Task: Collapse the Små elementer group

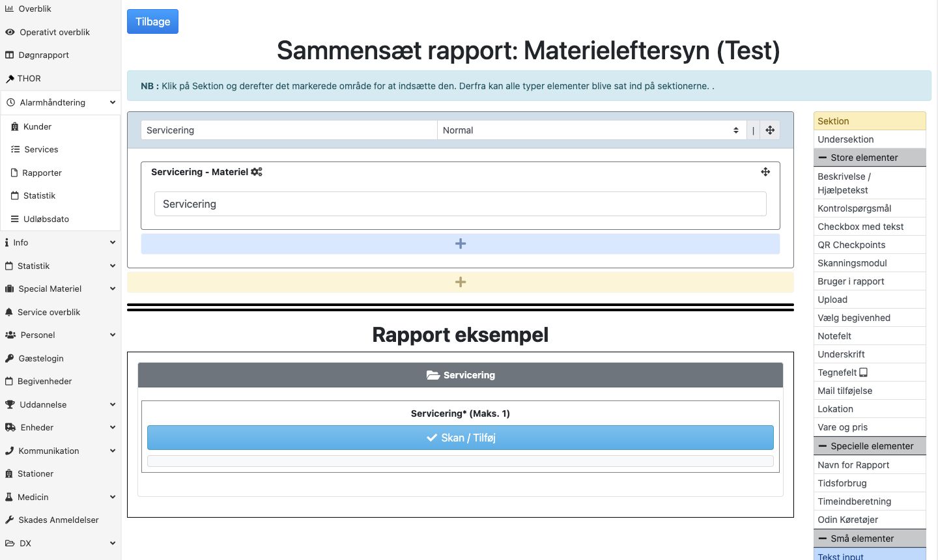Action: coord(870,539)
